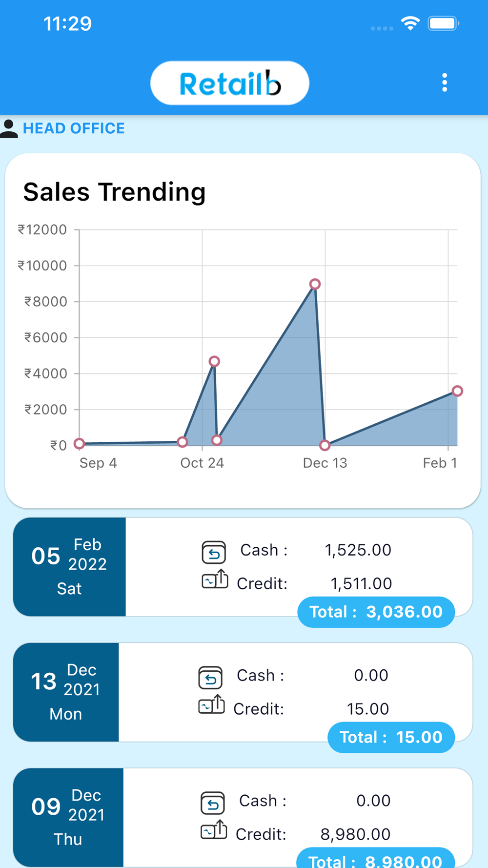Open the three-dot overflow menu
This screenshot has width=488, height=868.
coord(444,83)
